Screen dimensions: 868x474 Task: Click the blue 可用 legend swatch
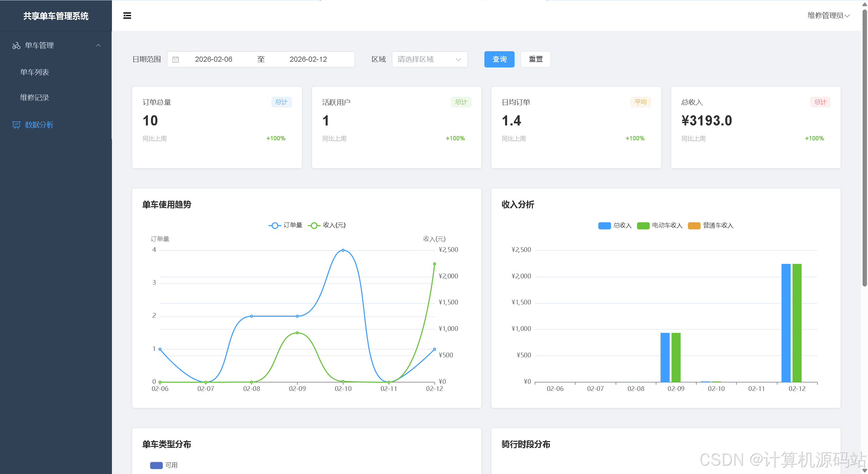click(156, 465)
